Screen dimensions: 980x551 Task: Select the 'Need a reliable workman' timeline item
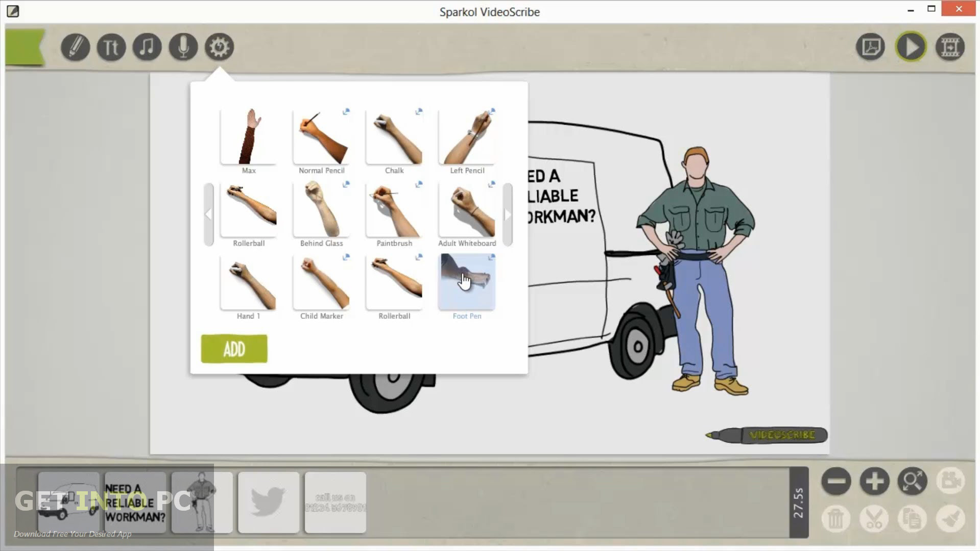tap(135, 502)
